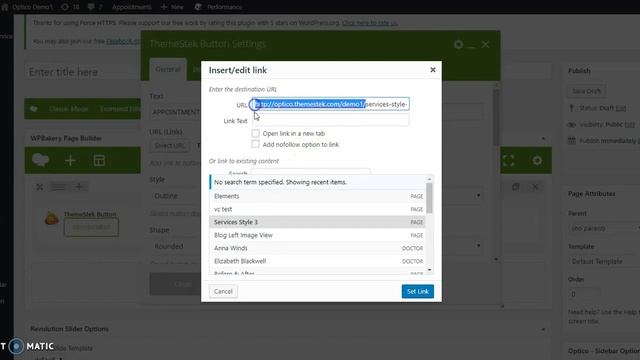Collapse the WPBakery Page Builder panel
640x360 pixels.
pyautogui.click(x=543, y=139)
